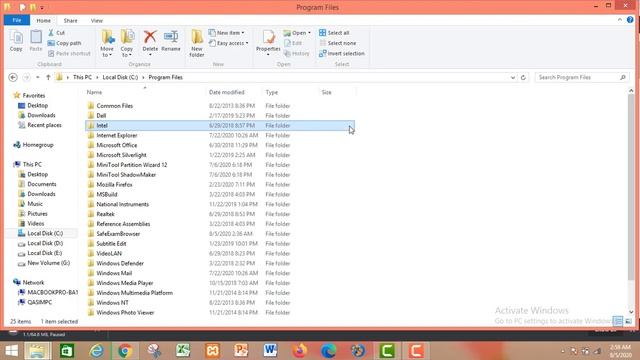Select the Common Files folder
Image resolution: width=640 pixels, height=360 pixels.
tap(114, 106)
